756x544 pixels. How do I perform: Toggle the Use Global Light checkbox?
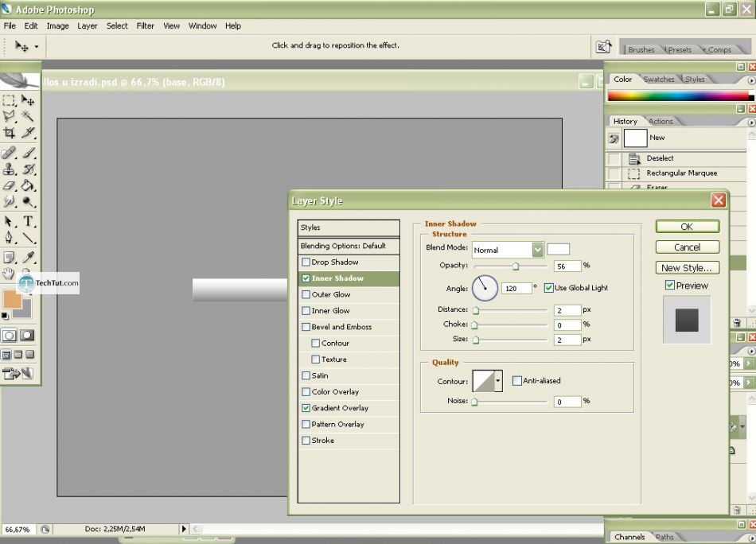coord(549,288)
